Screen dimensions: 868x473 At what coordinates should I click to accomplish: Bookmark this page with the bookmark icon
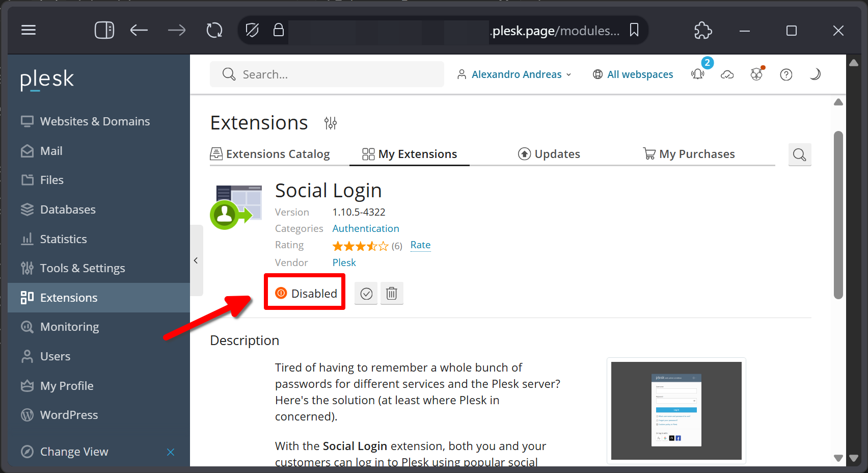coord(634,30)
